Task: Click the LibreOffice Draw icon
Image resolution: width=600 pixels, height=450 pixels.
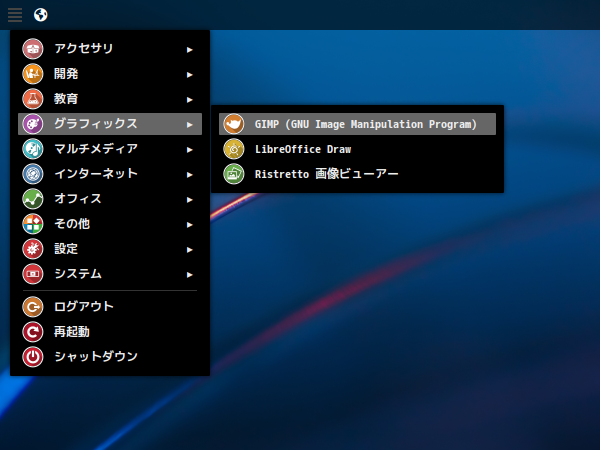Action: click(233, 149)
